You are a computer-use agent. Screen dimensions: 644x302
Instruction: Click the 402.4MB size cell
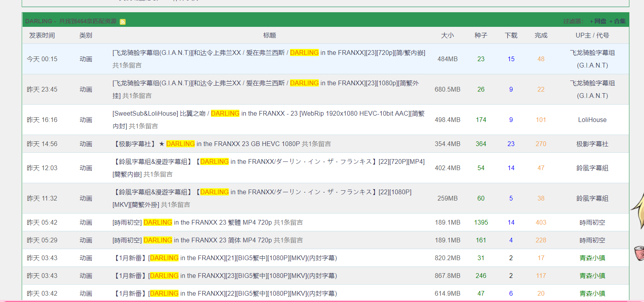click(447, 168)
